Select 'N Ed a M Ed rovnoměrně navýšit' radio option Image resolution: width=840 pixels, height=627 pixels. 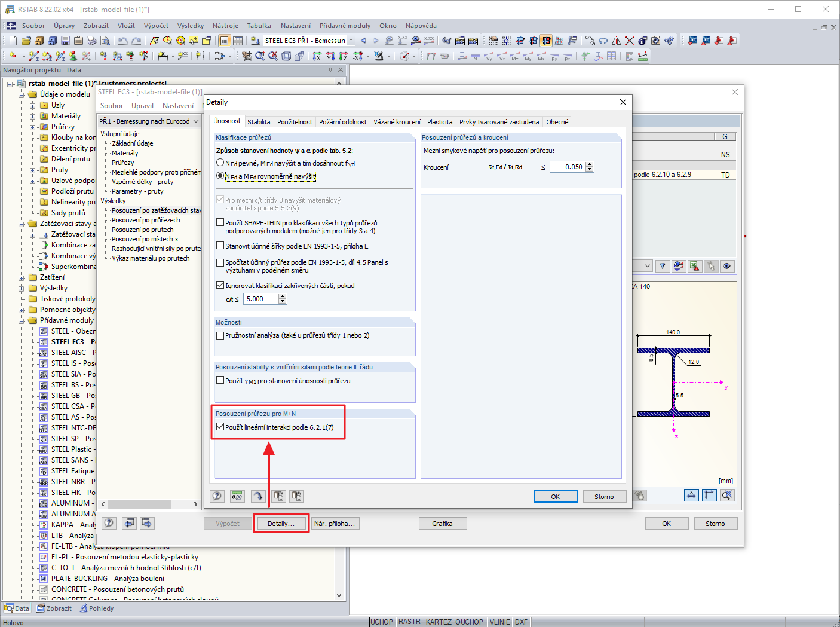click(220, 176)
